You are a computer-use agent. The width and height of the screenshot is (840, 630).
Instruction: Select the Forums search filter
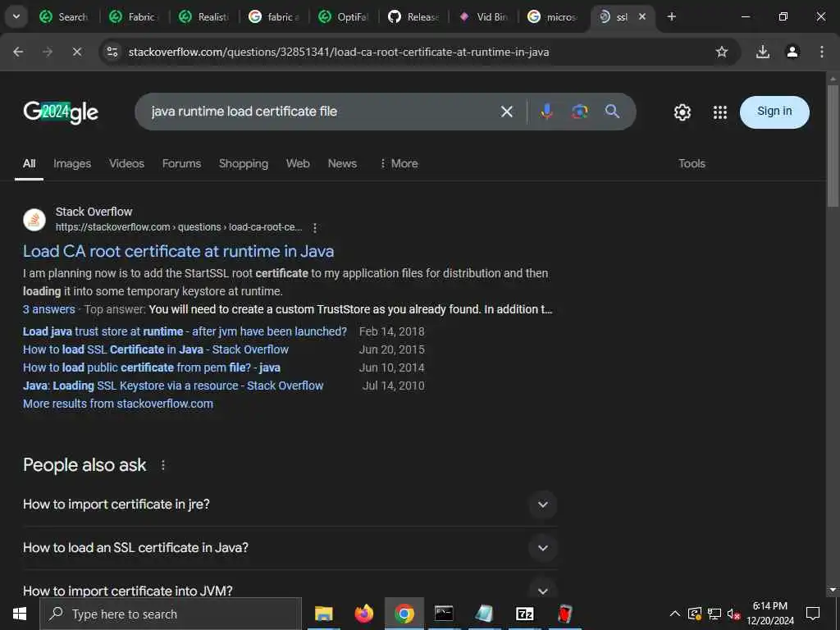[x=181, y=164]
